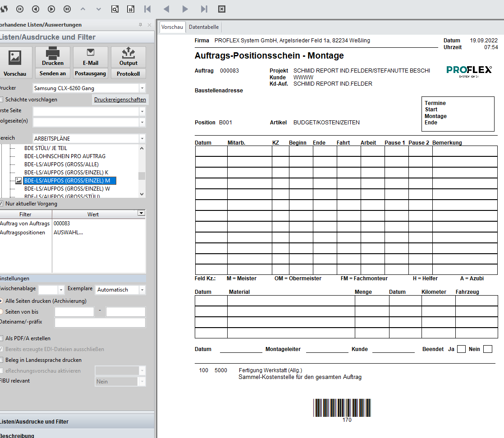Switch to the Datentabelle tab

[203, 27]
